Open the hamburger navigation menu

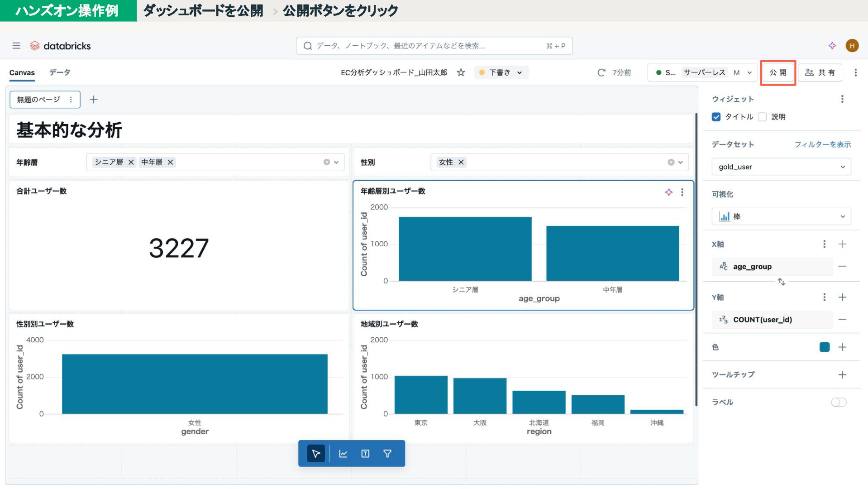[16, 46]
